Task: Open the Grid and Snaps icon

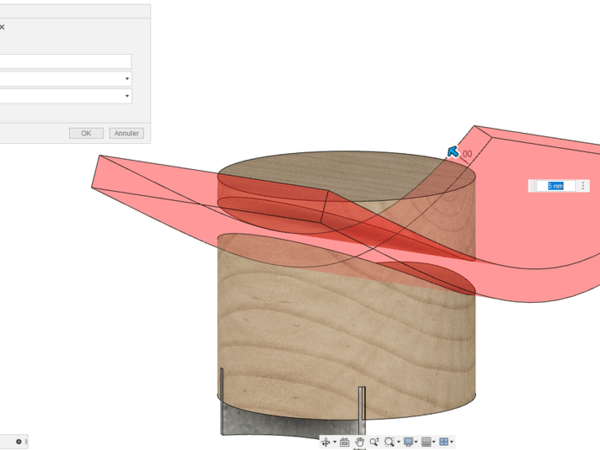Action: (426, 441)
